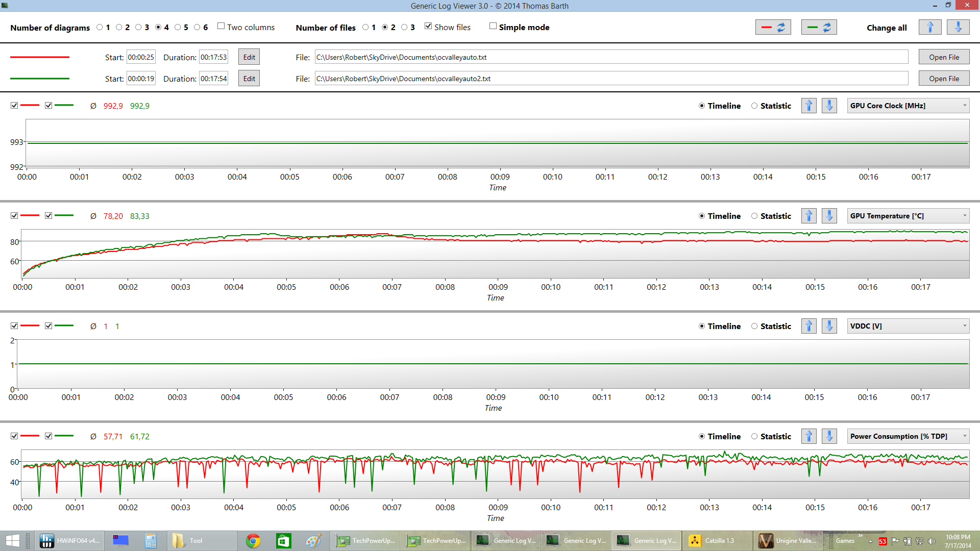Expand Games toolbar chevron in taskbar
Screen dimensions: 980x551
tap(861, 535)
